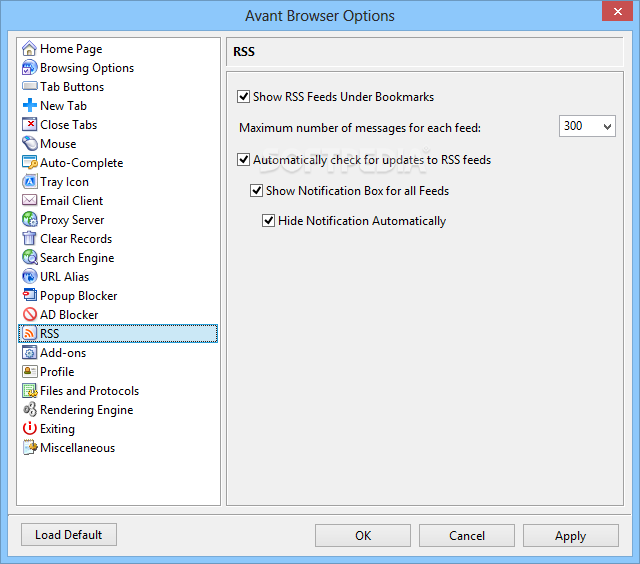Go to Tab Buttons settings
Image resolution: width=640 pixels, height=564 pixels.
point(72,87)
